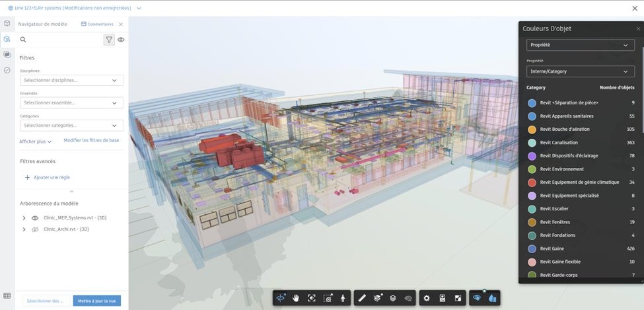Click the Fit to view icon

click(x=312, y=298)
